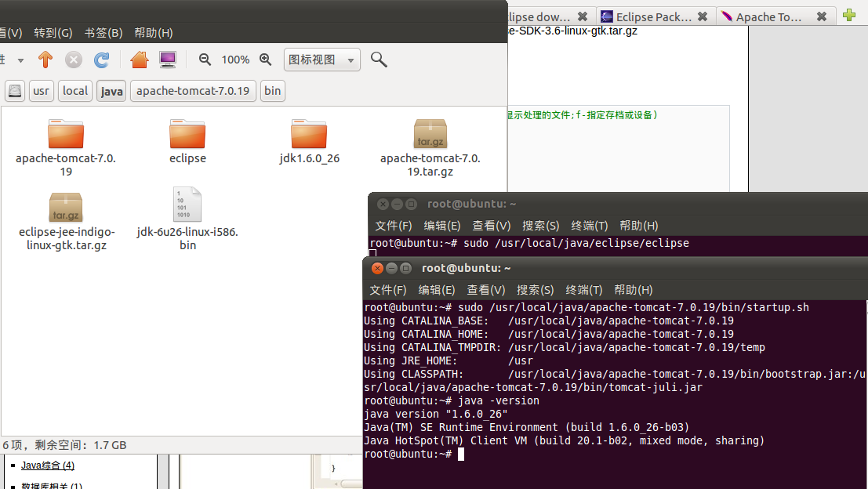The height and width of the screenshot is (489, 868).
Task: Open 文件(F) menu in the front terminal
Action: pos(388,290)
